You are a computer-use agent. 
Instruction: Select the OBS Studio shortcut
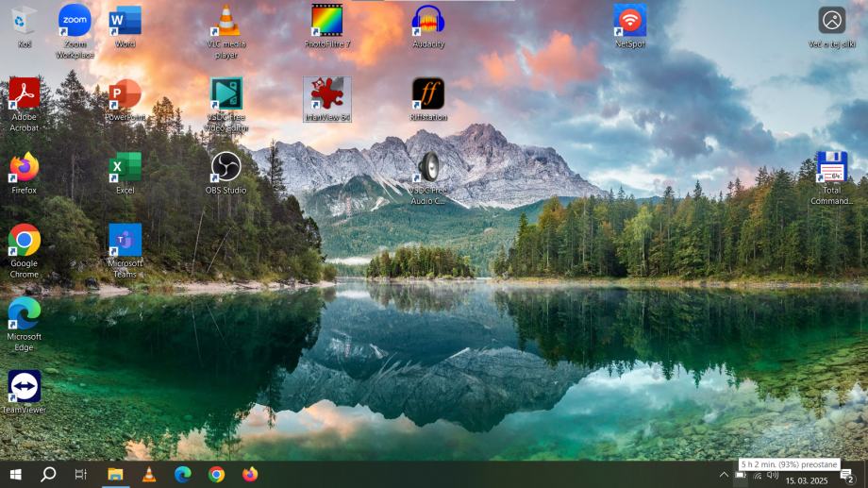225,173
